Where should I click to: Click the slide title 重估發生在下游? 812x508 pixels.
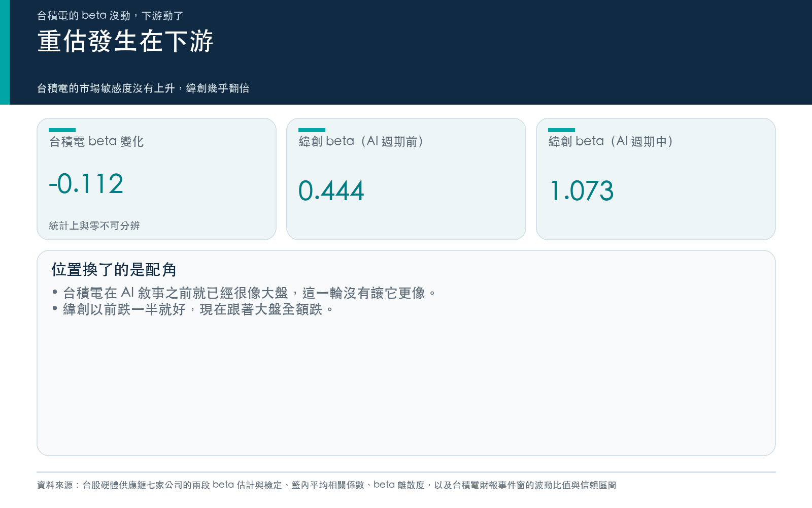125,41
